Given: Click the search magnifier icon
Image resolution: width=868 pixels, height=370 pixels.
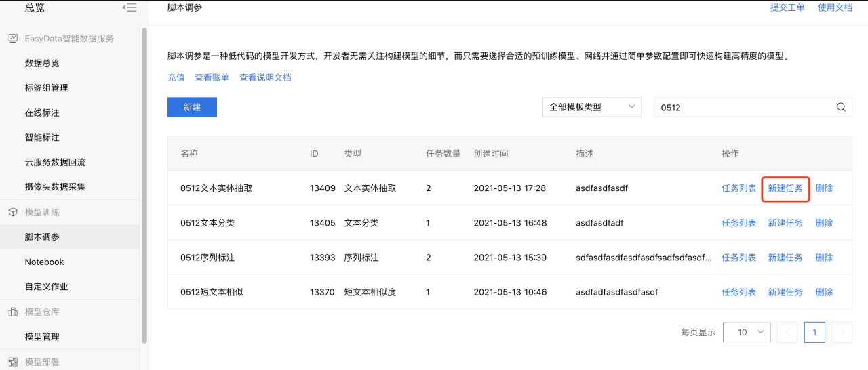Looking at the screenshot, I should tap(841, 107).
